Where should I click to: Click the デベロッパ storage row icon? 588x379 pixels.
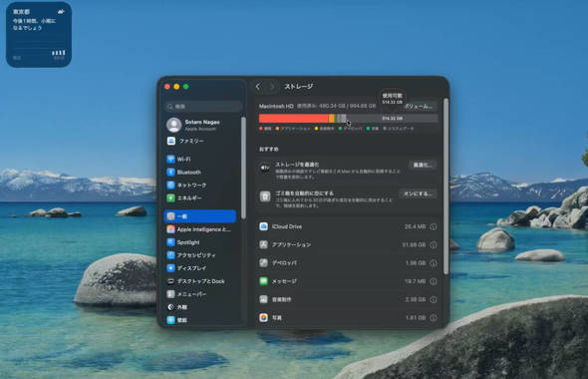coord(264,262)
